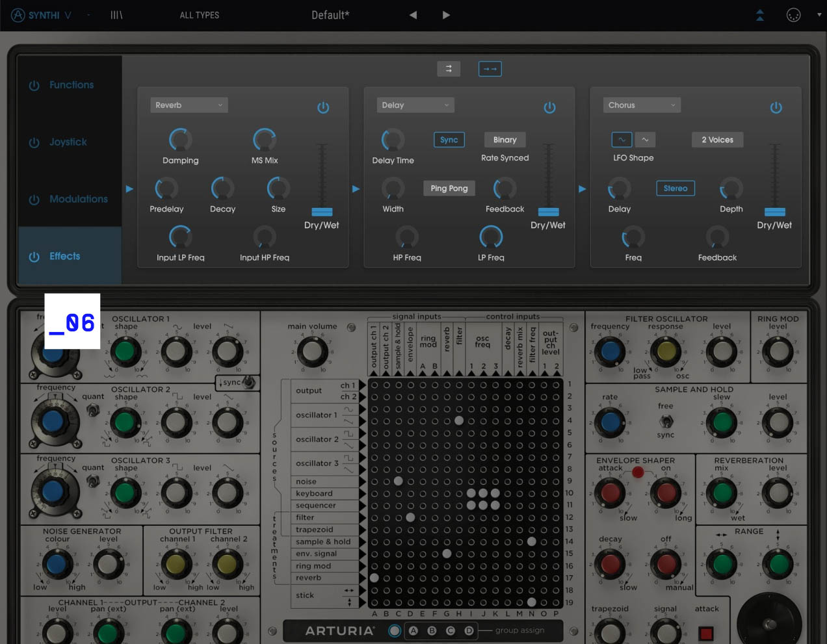Screen dimensions: 827x644
Task: Click a pin in the patch matrix grid
Action: pyautogui.click(x=458, y=420)
